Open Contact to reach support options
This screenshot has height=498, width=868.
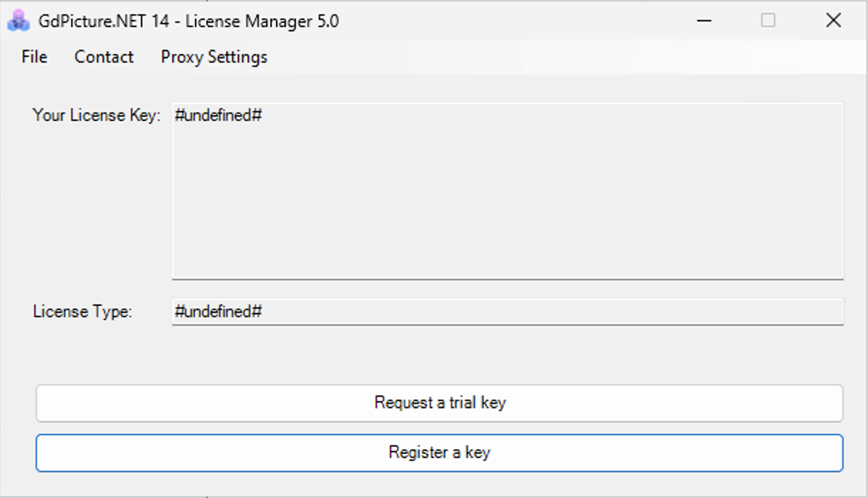pos(104,57)
